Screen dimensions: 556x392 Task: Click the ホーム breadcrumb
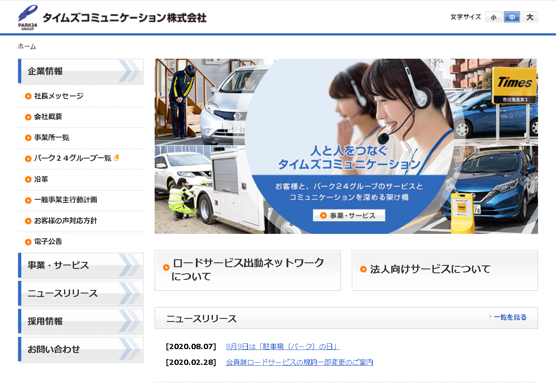point(27,46)
